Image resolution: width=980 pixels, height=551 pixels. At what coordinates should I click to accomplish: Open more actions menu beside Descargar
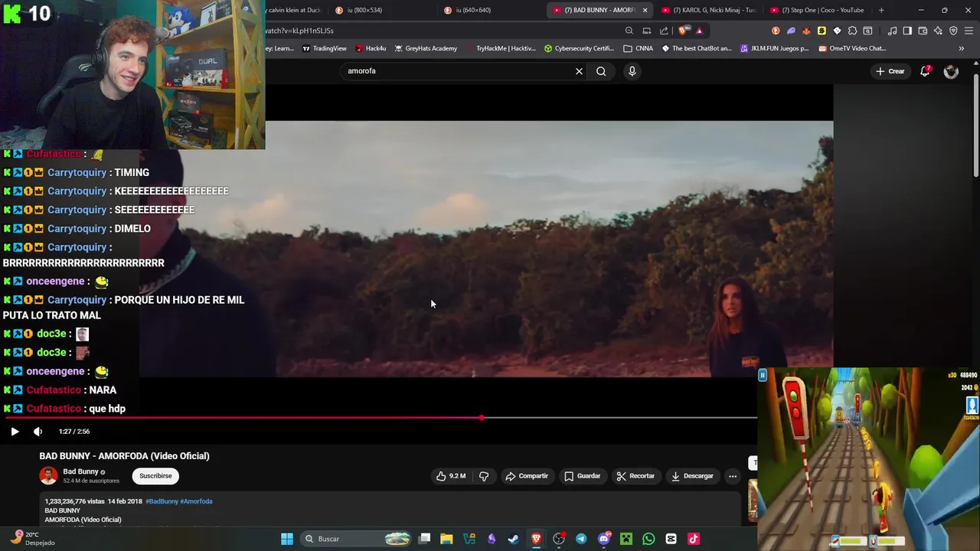point(733,476)
